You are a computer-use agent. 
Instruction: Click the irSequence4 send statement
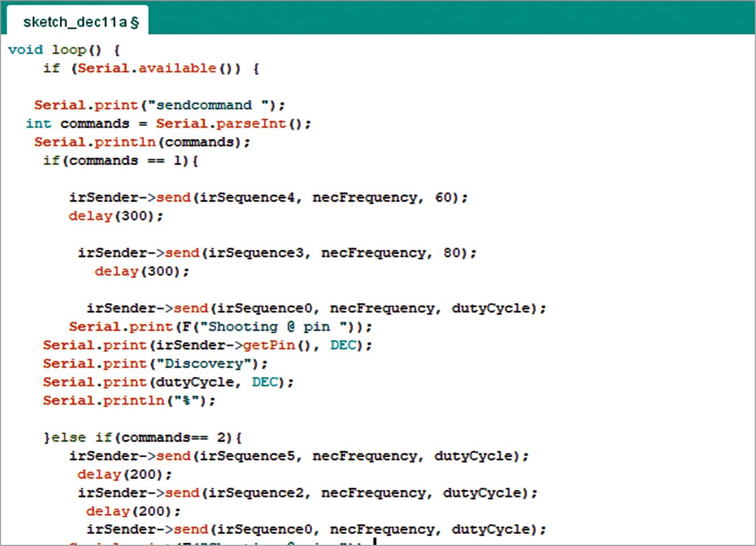pyautogui.click(x=269, y=198)
